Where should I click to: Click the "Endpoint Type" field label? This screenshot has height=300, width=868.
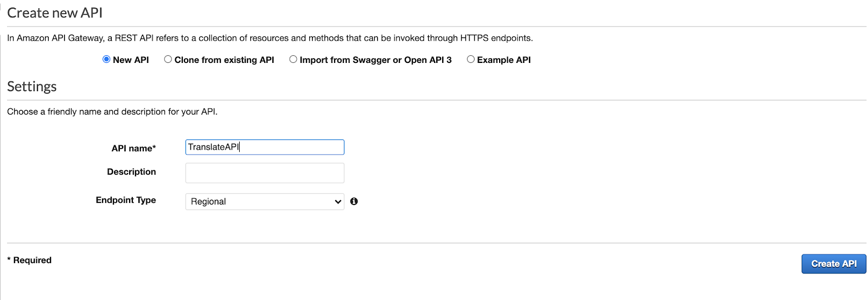point(126,200)
